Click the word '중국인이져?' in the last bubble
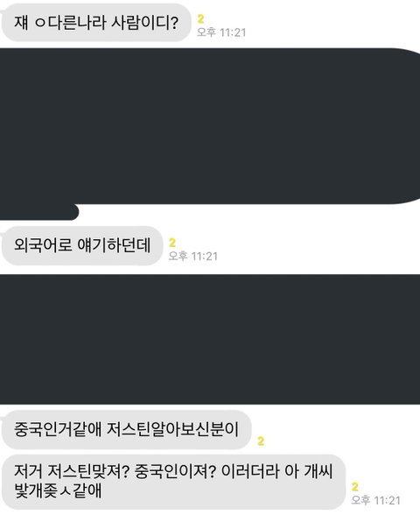Image resolution: width=420 pixels, height=515 pixels. point(175,471)
